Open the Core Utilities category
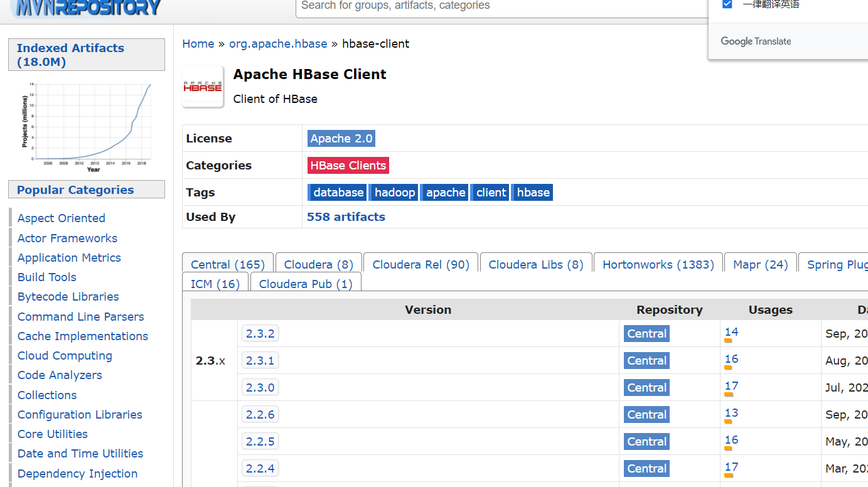868x487 pixels. 53,434
